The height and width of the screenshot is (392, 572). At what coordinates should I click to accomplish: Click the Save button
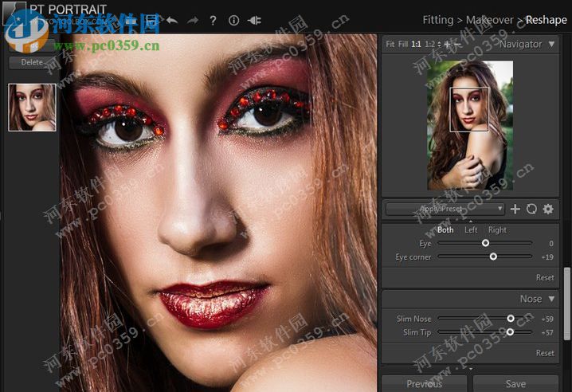[515, 383]
